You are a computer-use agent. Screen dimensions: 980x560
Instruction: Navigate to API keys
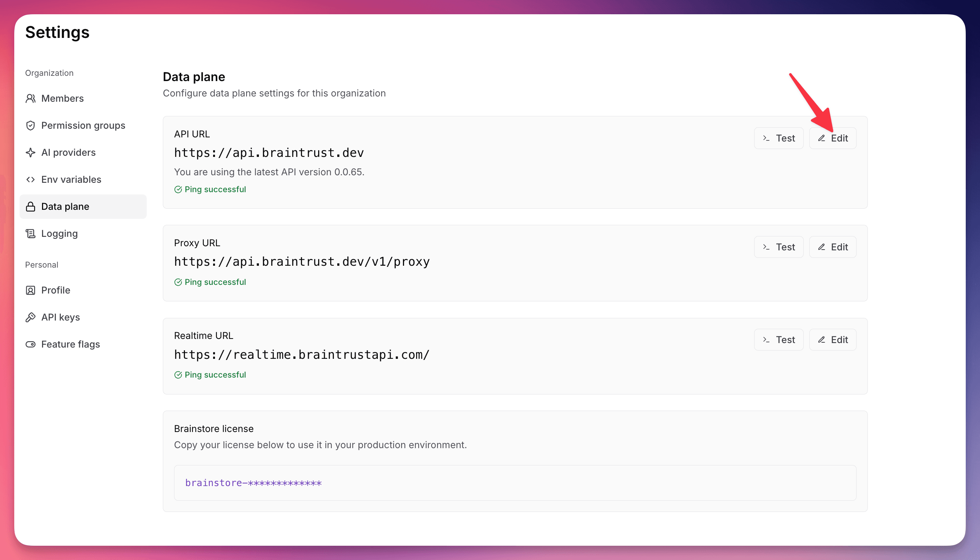pos(83,317)
